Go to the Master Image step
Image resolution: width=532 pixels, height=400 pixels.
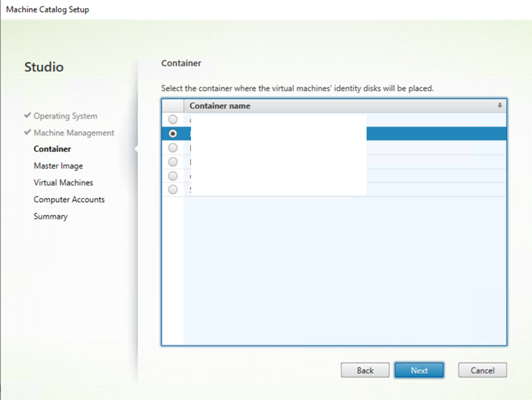(x=58, y=166)
